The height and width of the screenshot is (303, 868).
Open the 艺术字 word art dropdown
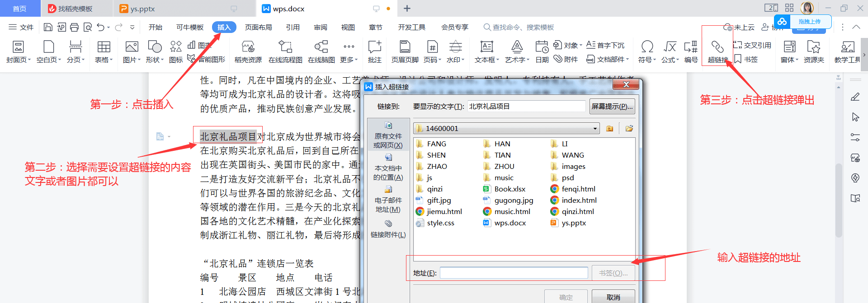coord(517,51)
